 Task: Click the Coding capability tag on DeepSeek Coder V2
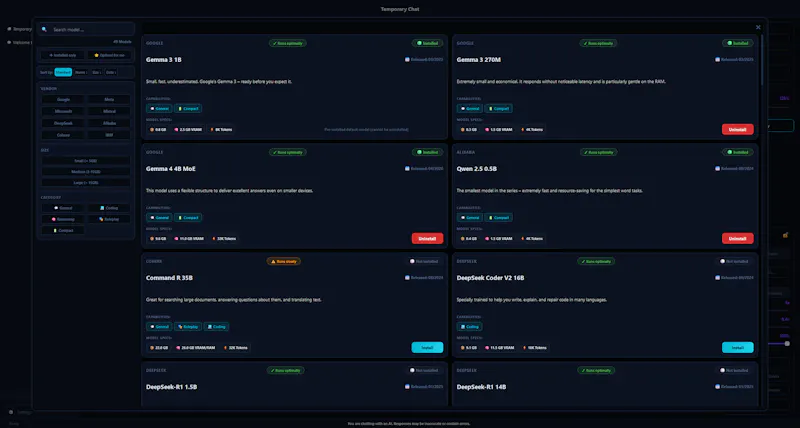469,326
